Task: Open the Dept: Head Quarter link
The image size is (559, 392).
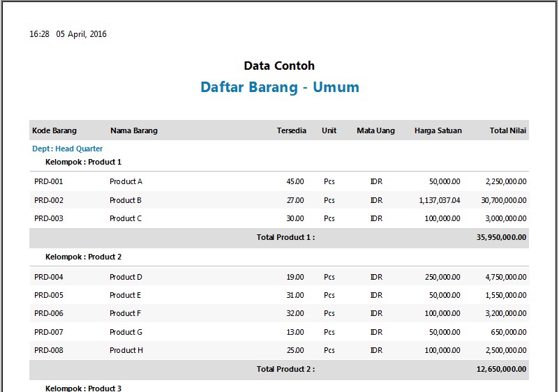Action: 68,149
